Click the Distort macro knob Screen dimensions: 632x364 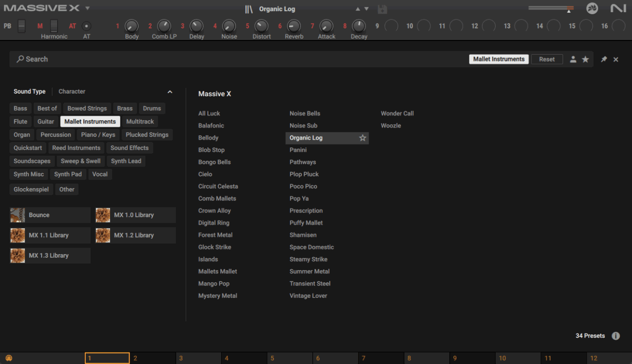(x=261, y=26)
